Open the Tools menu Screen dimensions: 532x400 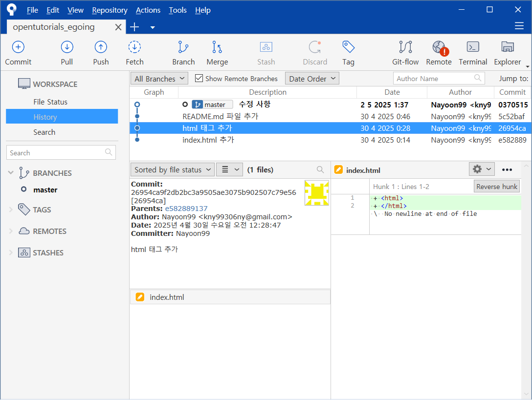pos(178,10)
